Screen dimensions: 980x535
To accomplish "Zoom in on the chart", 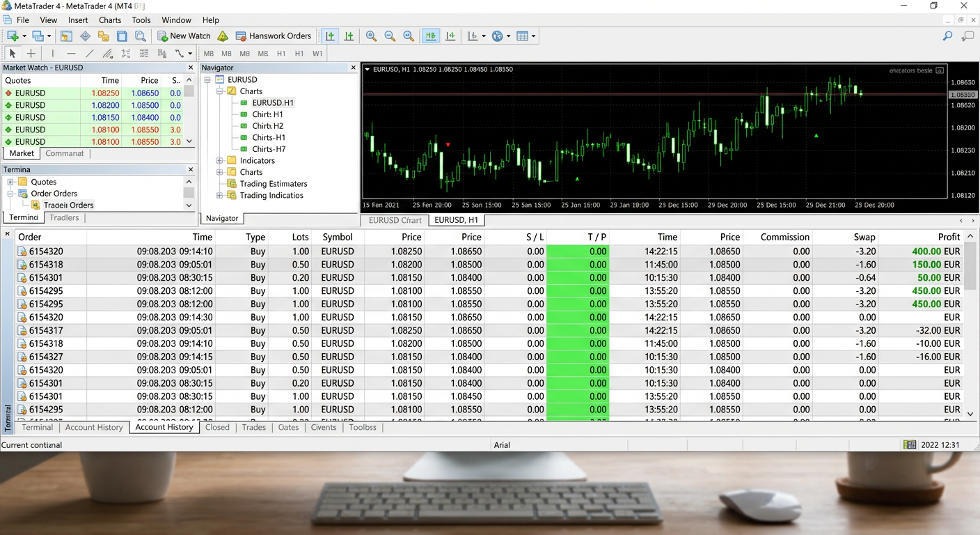I will point(371,36).
